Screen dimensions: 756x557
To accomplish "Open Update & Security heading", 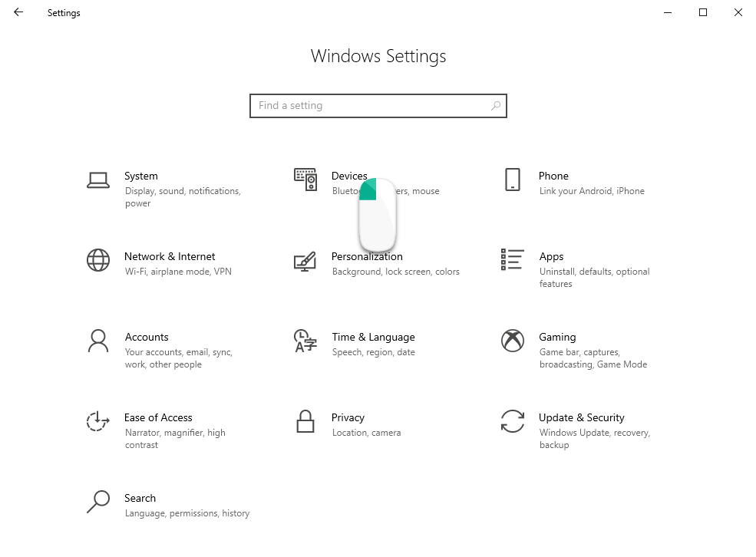I will (x=582, y=417).
